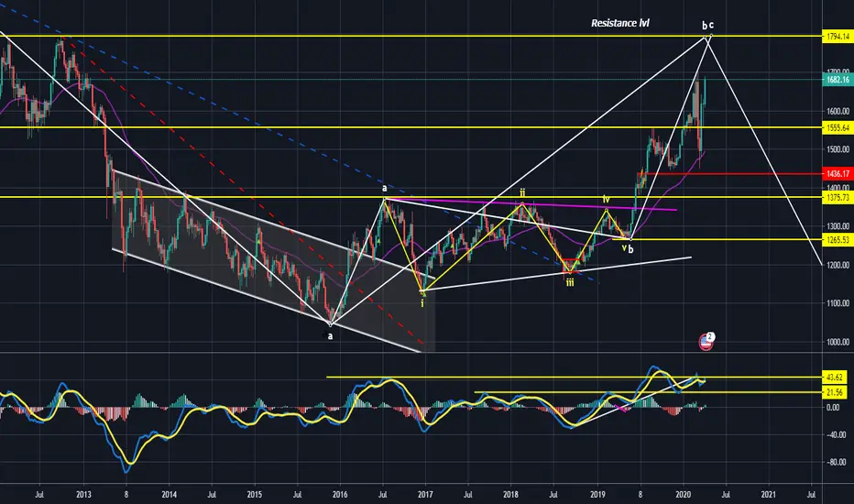This screenshot has height=504, width=854.
Task: Select the 2014 date on time axis
Action: 169,495
